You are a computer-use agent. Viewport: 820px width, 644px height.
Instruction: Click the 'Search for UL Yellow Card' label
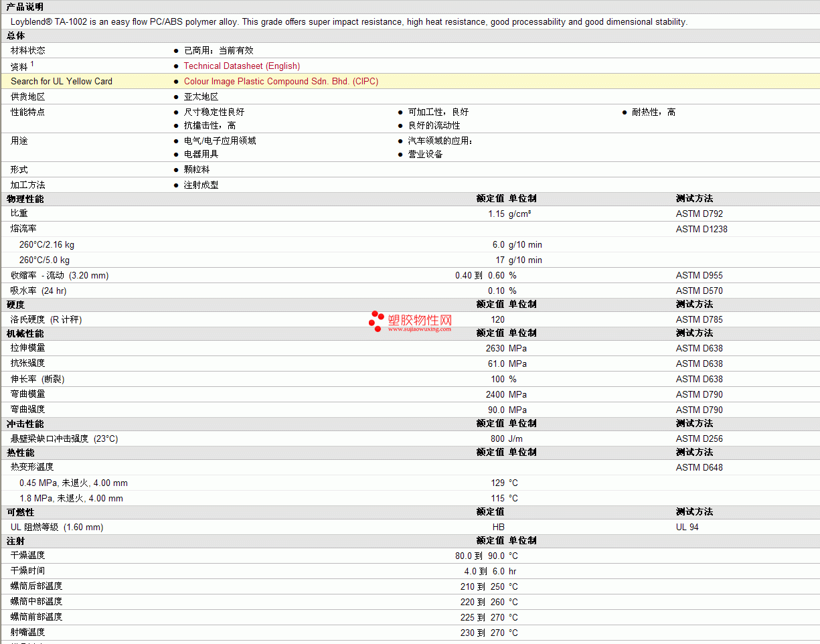62,81
